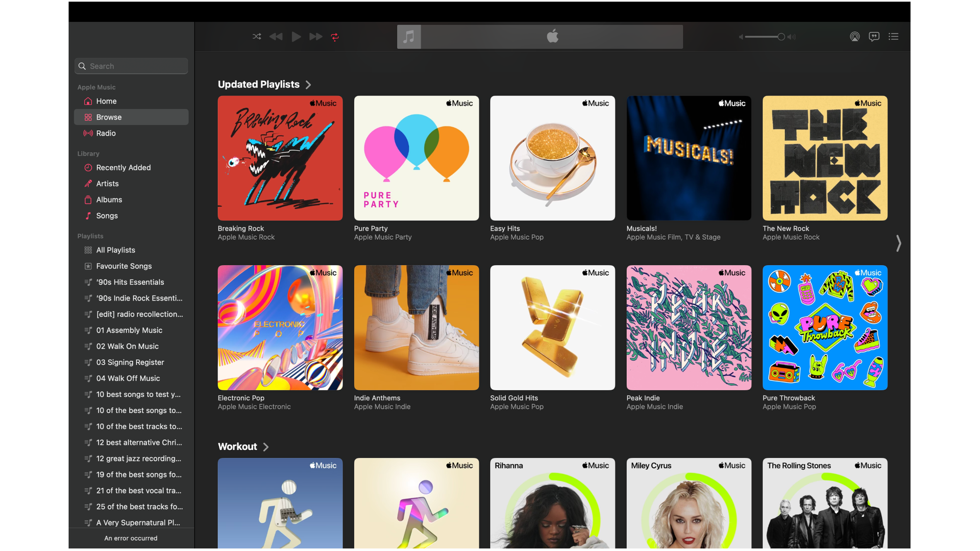
Task: Switch to the Browse section
Action: [109, 117]
